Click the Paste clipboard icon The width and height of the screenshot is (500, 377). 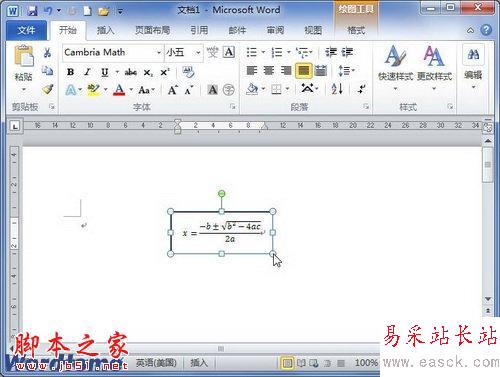coord(24,56)
